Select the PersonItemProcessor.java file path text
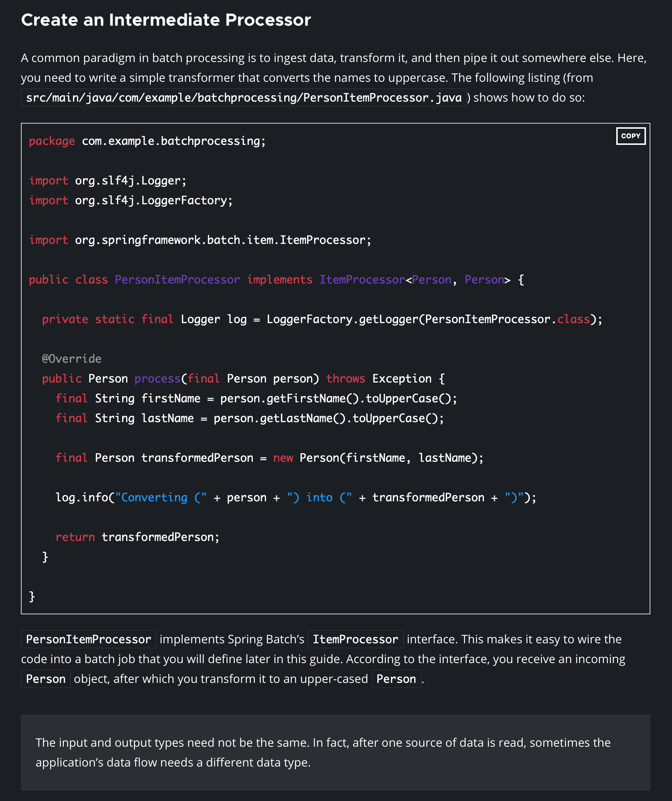The height and width of the screenshot is (801, 672). click(x=244, y=98)
